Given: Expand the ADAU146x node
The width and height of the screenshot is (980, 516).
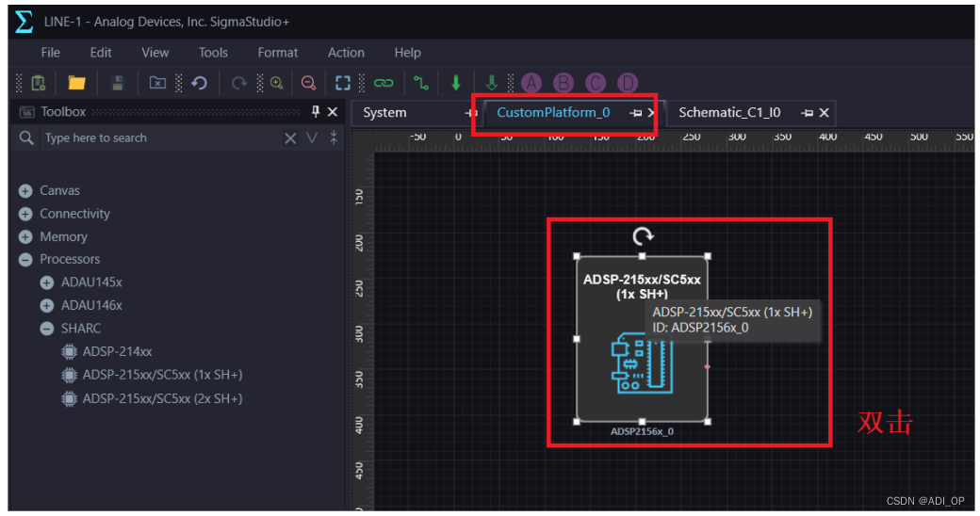Looking at the screenshot, I should pos(47,306).
